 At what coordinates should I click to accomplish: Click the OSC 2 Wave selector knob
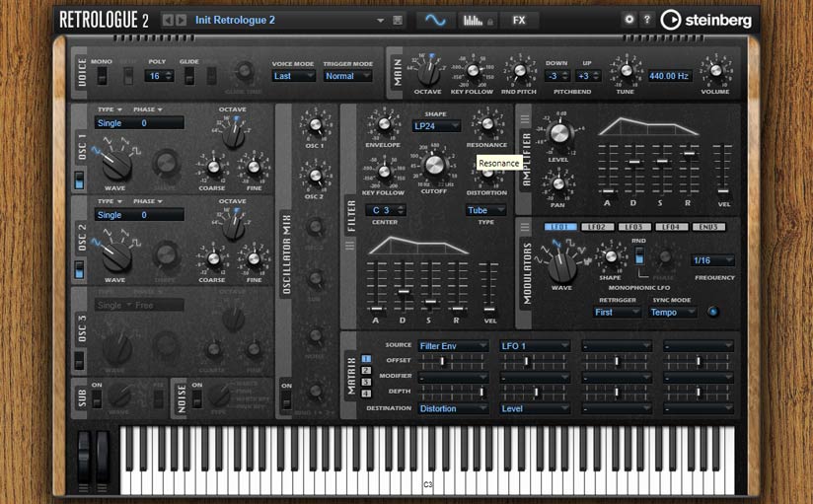116,256
